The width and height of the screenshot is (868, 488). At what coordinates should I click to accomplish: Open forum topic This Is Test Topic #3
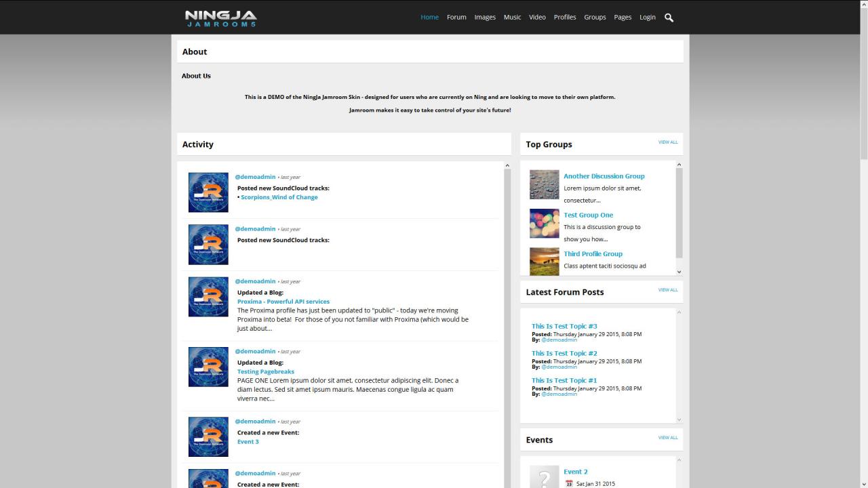(564, 326)
